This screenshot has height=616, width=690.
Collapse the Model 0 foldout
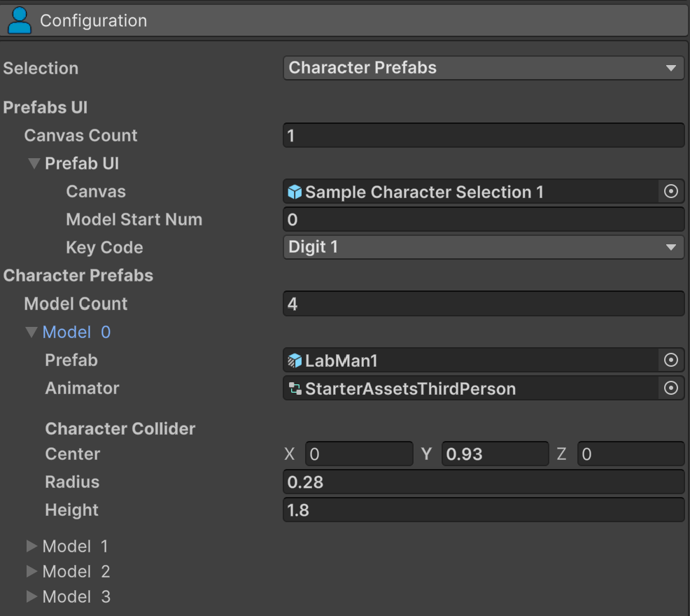pyautogui.click(x=31, y=332)
